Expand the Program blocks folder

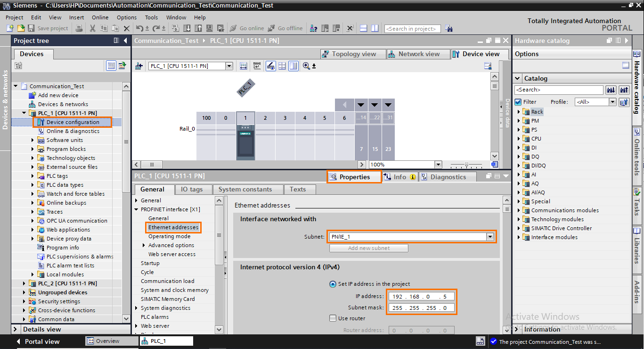tap(33, 149)
